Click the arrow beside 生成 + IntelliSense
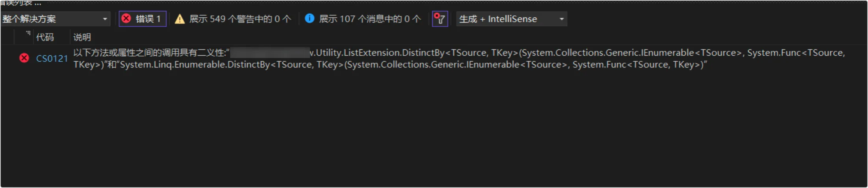The image size is (868, 188). [x=561, y=19]
